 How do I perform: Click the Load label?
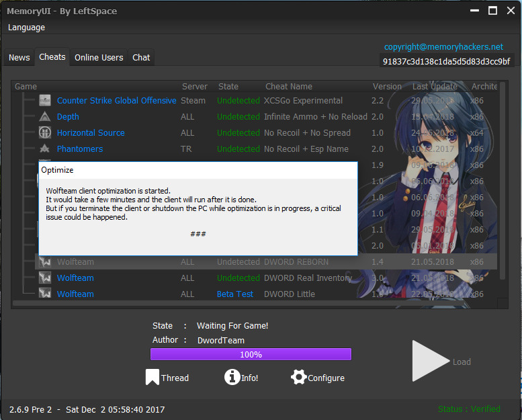click(x=462, y=362)
